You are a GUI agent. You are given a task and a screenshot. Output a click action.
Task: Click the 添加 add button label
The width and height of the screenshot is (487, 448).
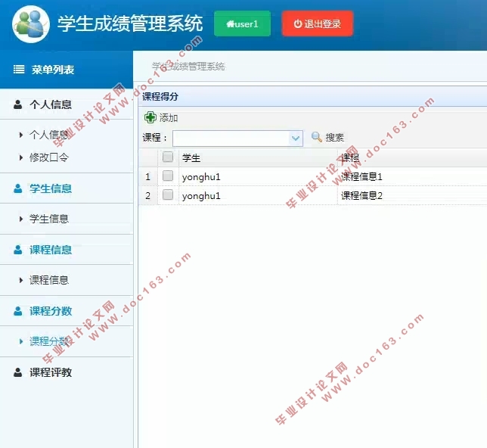(x=169, y=118)
